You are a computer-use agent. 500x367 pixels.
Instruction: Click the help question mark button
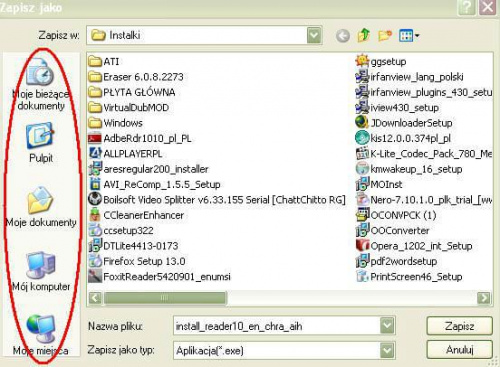pos(466,7)
